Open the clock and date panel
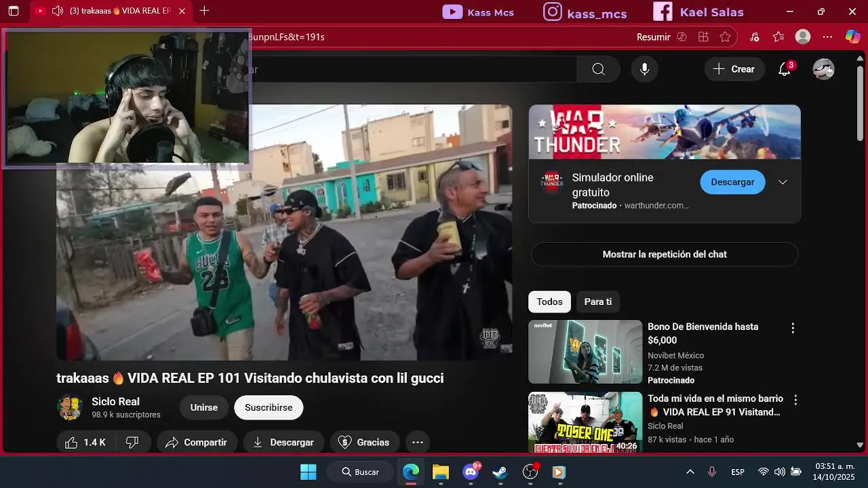 tap(835, 472)
